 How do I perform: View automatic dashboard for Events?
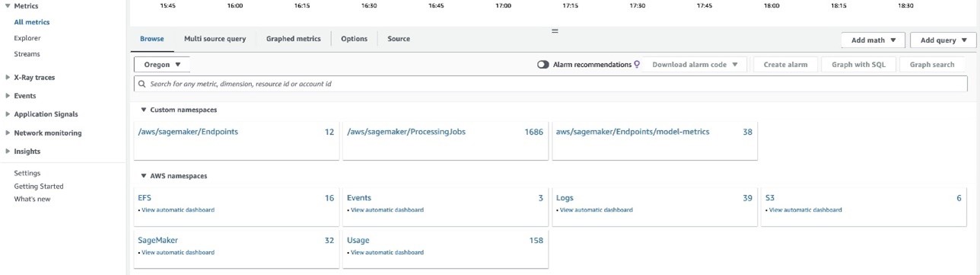click(x=387, y=210)
